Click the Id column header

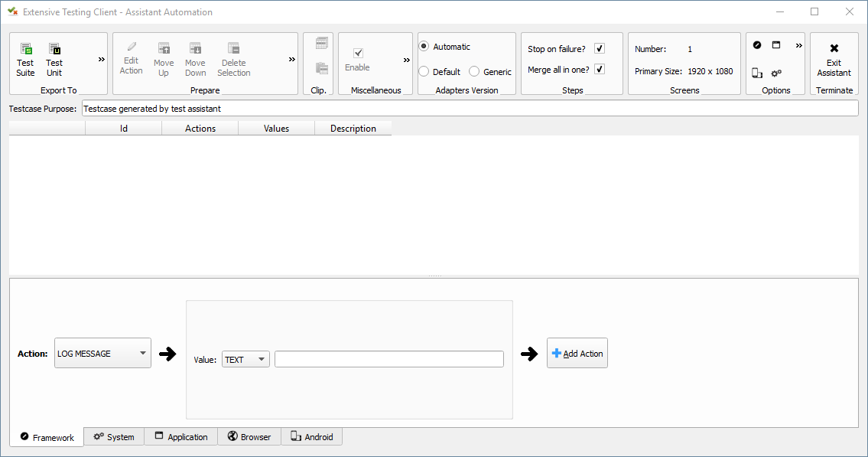123,128
